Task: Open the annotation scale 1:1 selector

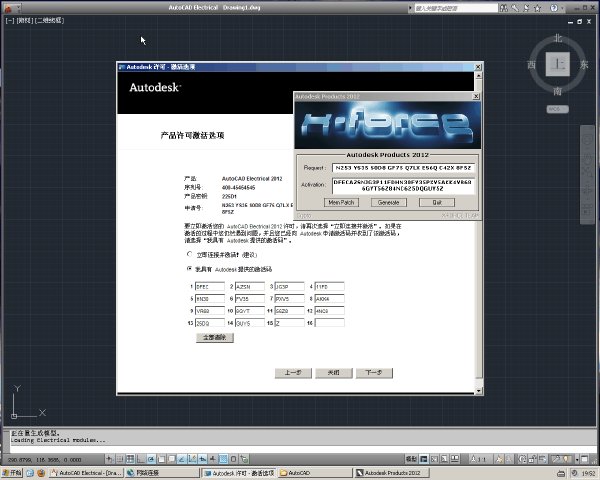Action: pos(479,459)
